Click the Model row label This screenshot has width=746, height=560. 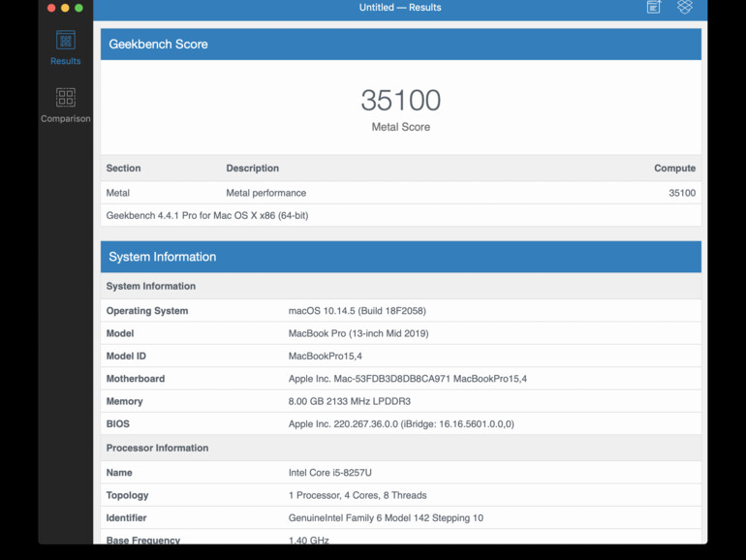point(120,333)
